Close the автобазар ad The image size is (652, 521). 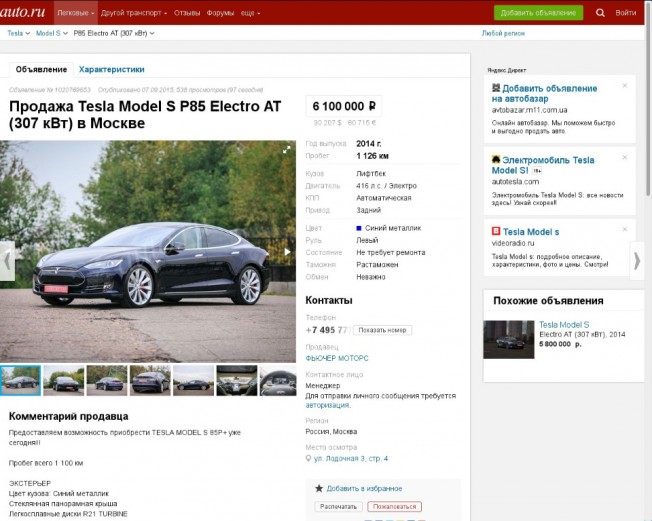click(x=624, y=86)
